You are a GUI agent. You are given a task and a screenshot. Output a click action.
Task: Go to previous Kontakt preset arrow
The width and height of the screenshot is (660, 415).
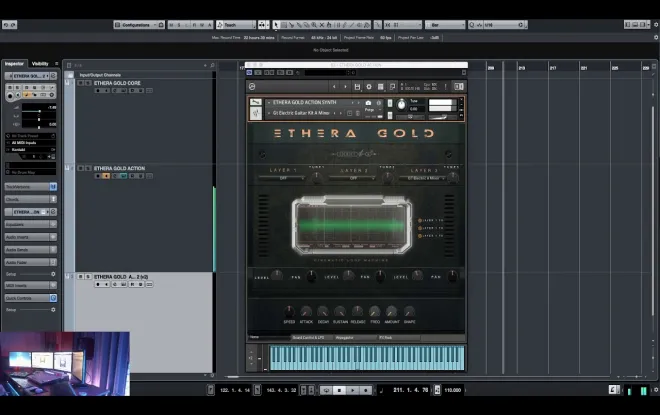(334, 87)
